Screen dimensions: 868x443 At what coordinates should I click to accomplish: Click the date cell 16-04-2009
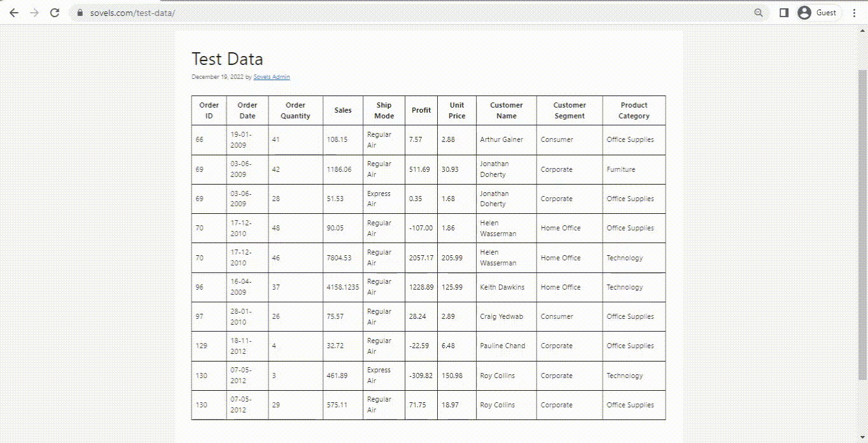pos(248,287)
